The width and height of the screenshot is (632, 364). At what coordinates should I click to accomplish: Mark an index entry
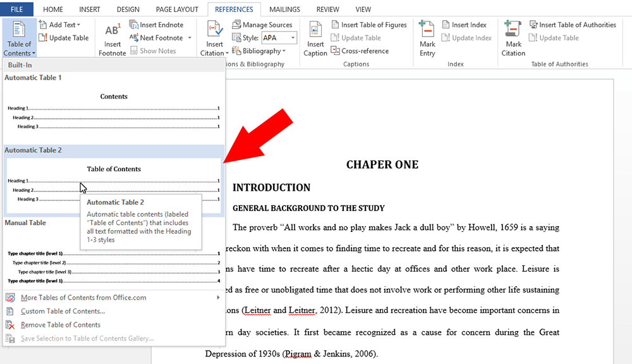[427, 38]
